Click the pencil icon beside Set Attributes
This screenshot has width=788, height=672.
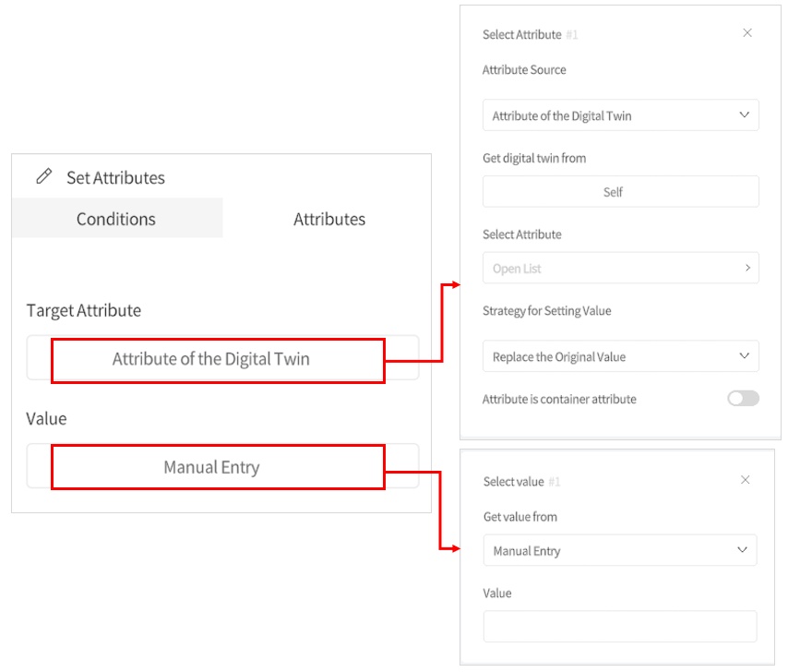tap(43, 176)
